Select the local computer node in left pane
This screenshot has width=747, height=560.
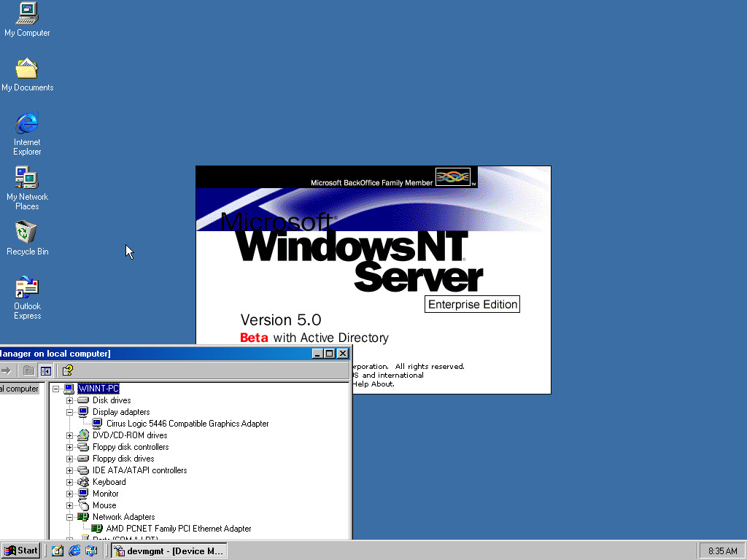pyautogui.click(x=20, y=389)
